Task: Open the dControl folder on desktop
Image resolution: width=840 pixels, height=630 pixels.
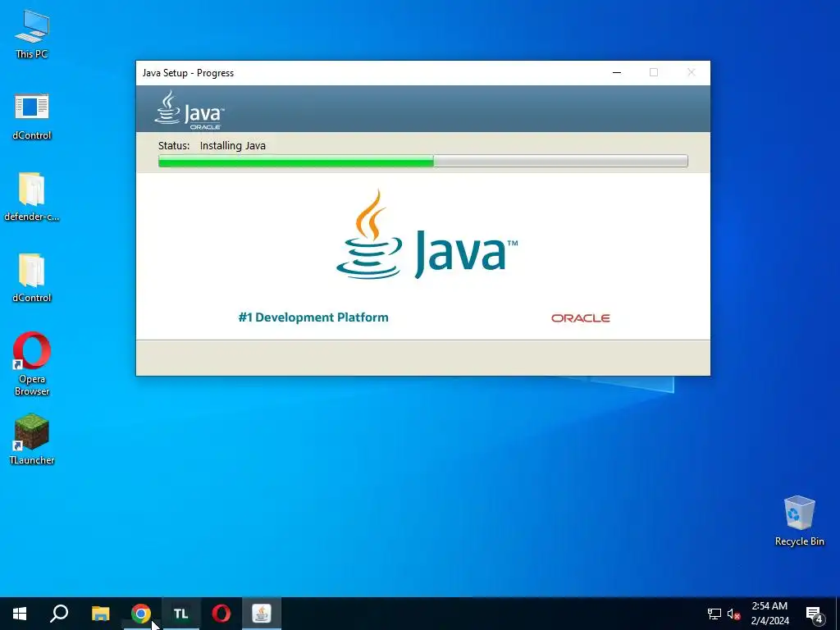Action: [x=32, y=278]
